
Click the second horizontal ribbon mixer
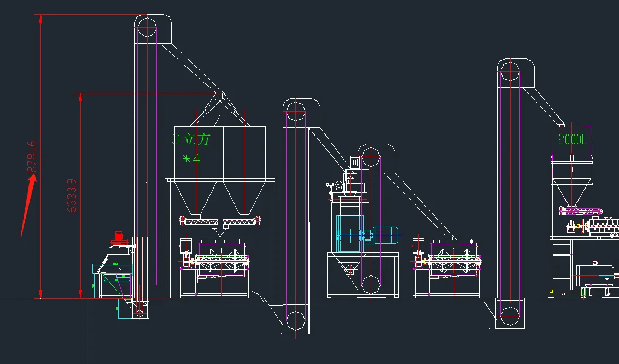(x=454, y=262)
